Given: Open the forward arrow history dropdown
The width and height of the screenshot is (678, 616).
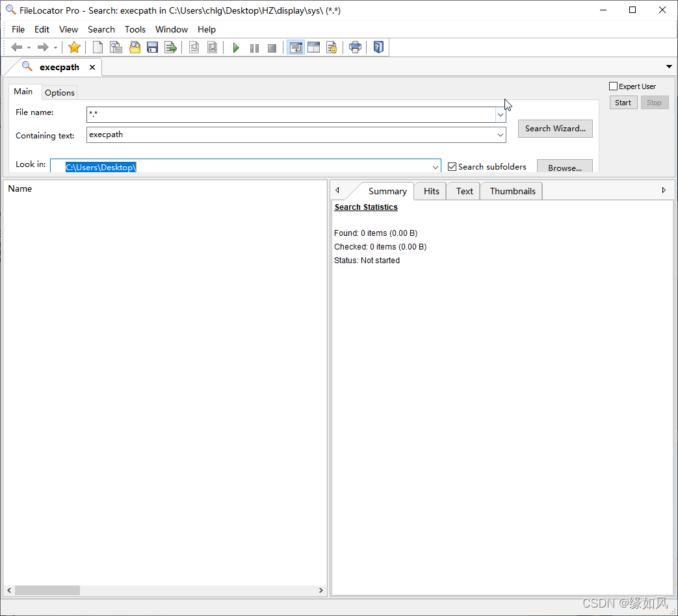Looking at the screenshot, I should (x=55, y=47).
